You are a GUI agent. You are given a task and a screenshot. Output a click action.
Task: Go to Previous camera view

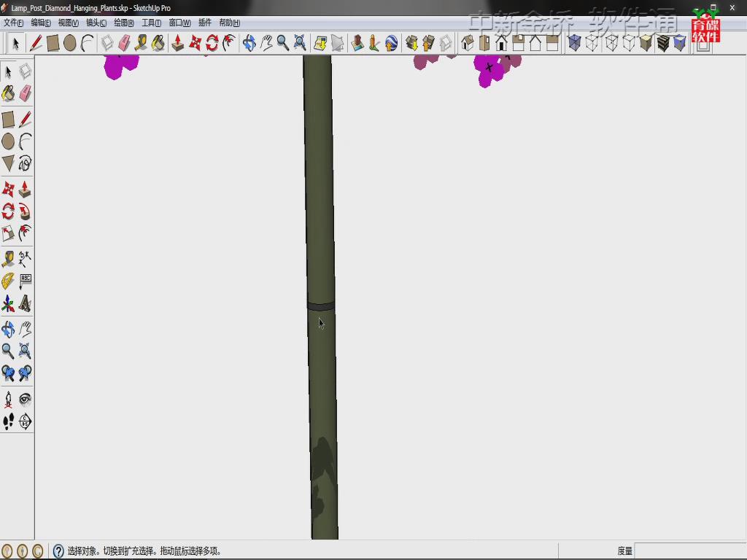click(x=8, y=373)
